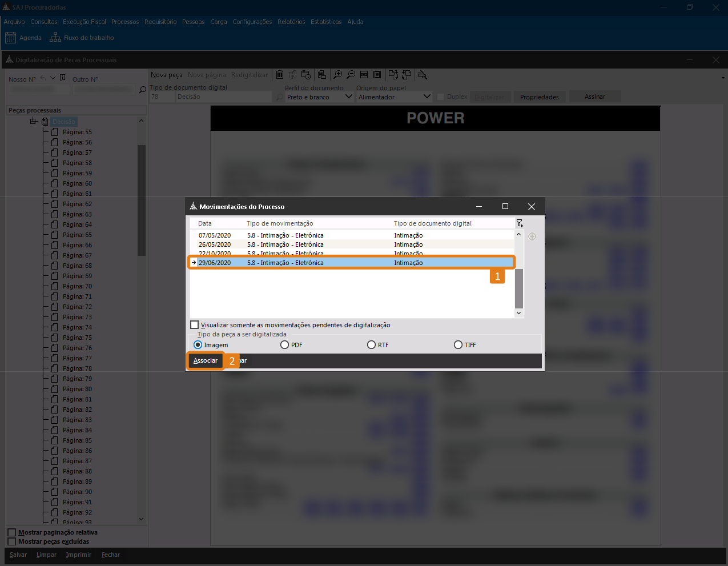Click the Associar button

point(206,361)
